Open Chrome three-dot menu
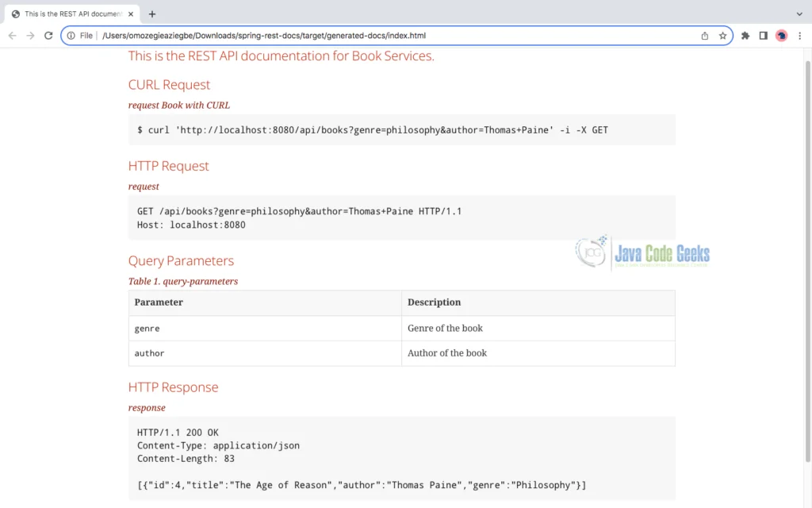 coord(799,35)
